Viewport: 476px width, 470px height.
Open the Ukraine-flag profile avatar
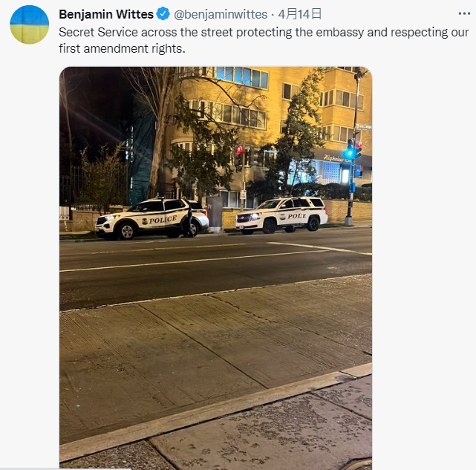[x=30, y=25]
